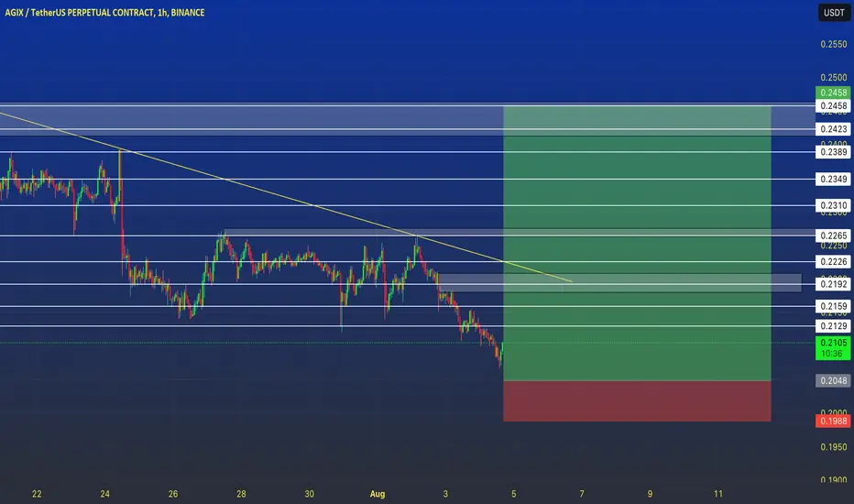Click the date 5 on time axis
The width and height of the screenshot is (854, 504).
click(x=514, y=494)
